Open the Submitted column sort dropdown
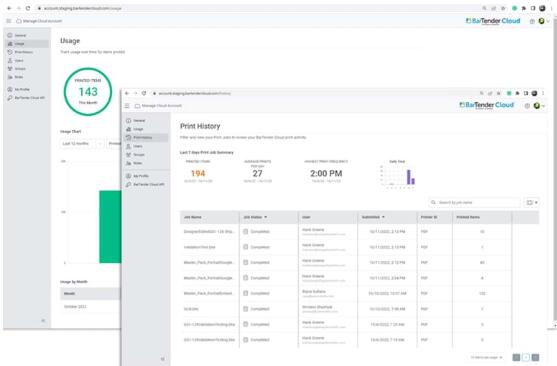Screen dimensions: 557x366 [x=383, y=217]
